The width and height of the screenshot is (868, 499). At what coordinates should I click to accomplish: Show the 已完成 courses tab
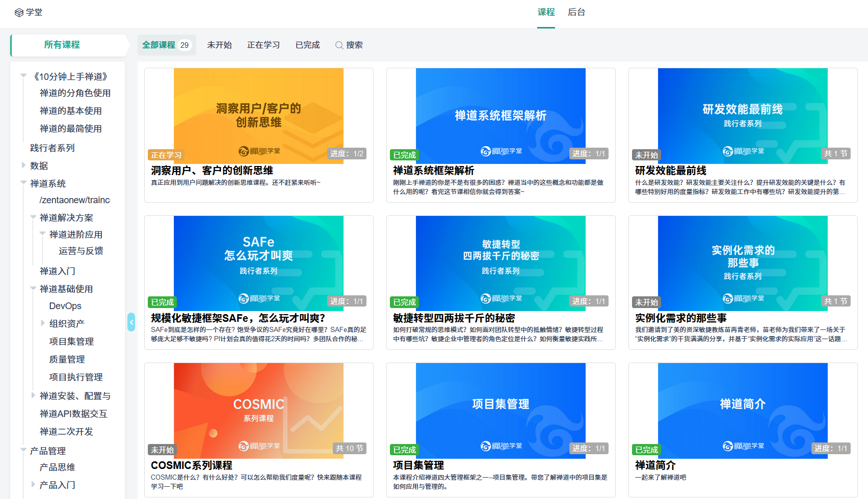coord(307,45)
